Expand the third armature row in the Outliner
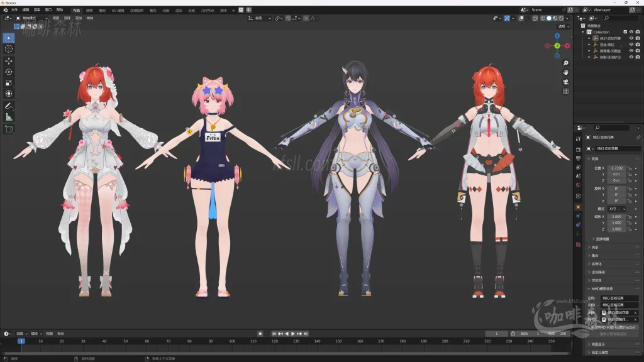This screenshot has height=362, width=644. point(589,51)
